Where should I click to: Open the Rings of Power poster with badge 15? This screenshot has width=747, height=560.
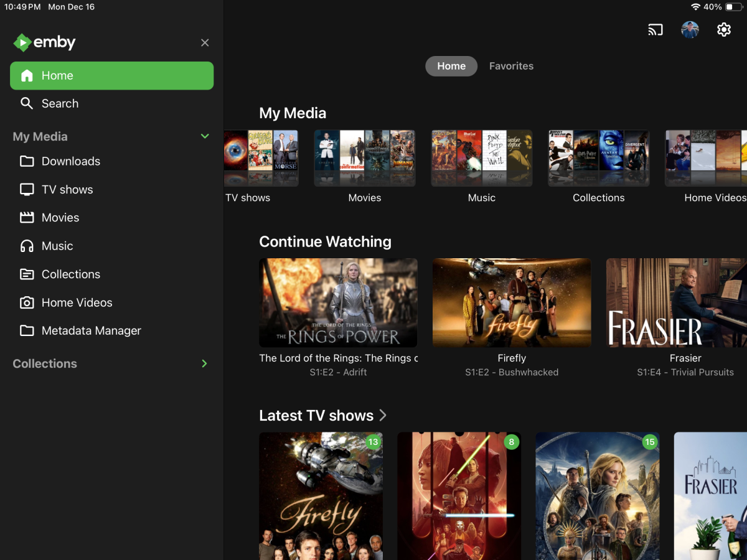597,496
